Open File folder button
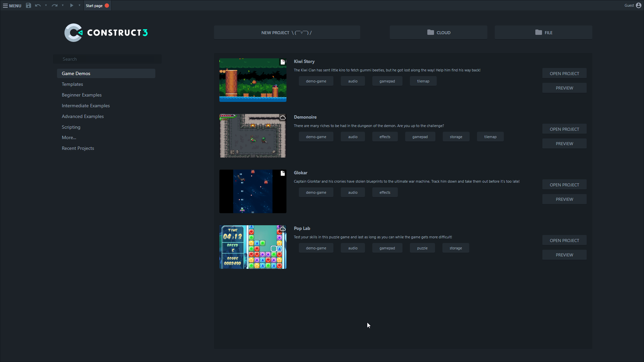This screenshot has width=644, height=362. (543, 33)
